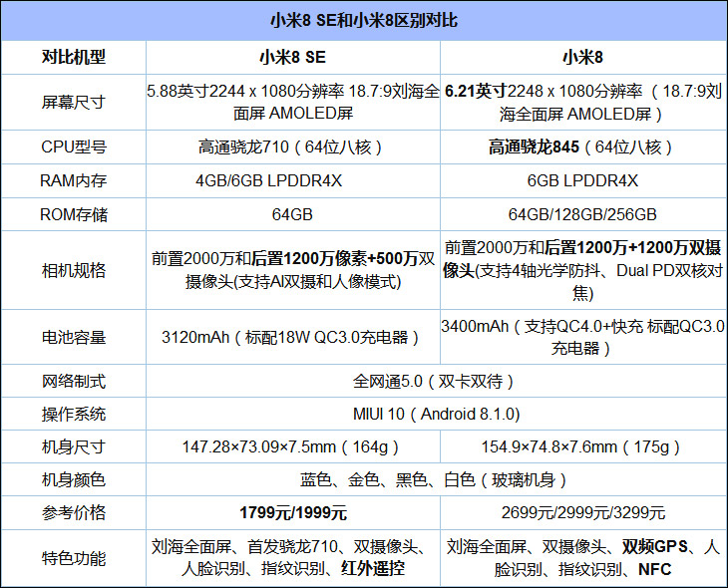Viewport: 728px width, 588px height.
Task: Click the ROM存储 row label
Action: 74,214
